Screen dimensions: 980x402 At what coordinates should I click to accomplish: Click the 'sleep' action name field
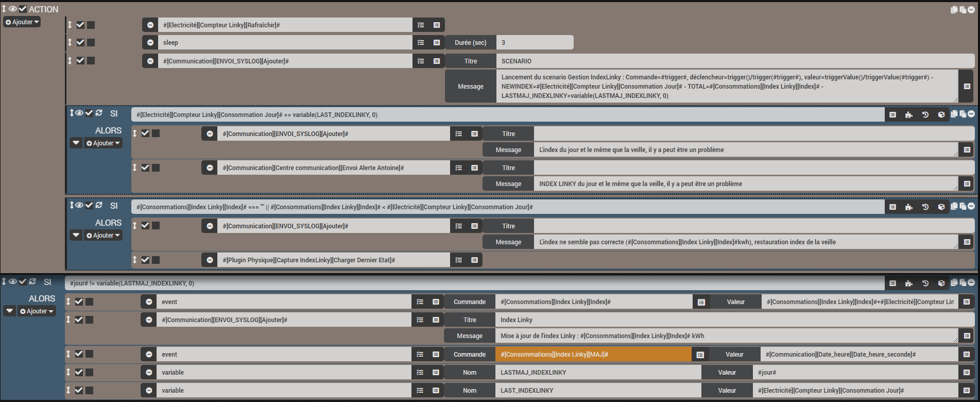(x=285, y=43)
